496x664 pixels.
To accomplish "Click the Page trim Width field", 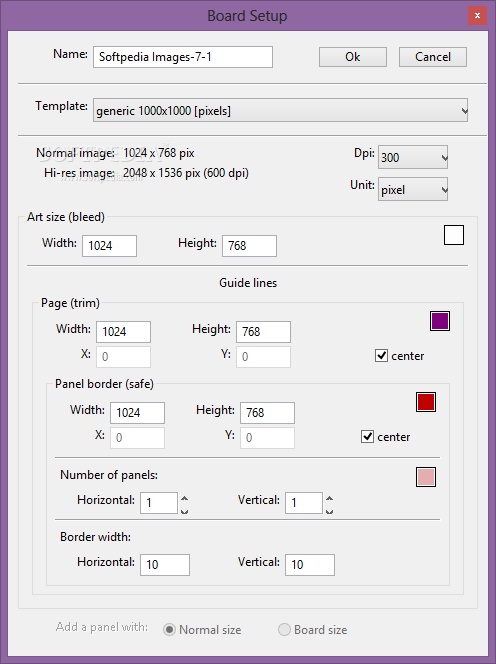I will (123, 332).
